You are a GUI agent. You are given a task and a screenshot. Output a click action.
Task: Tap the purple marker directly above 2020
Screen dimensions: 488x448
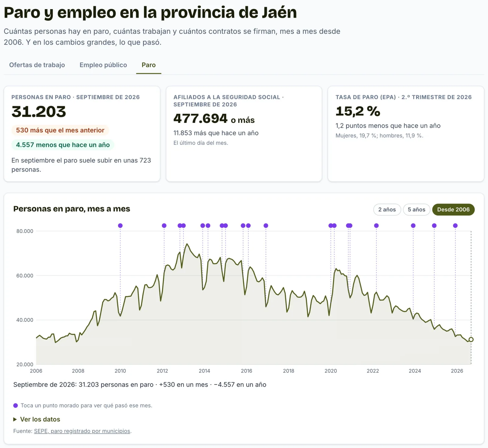coord(331,226)
